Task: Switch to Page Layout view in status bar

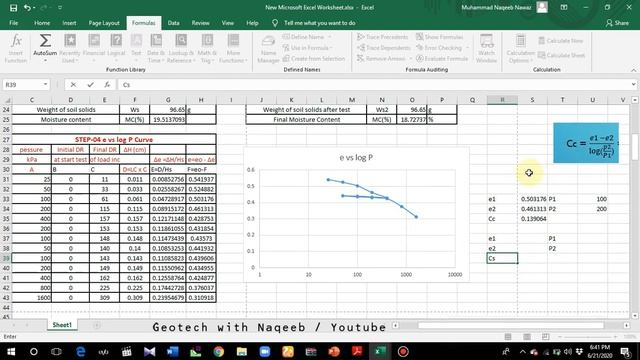Action: tap(527, 337)
